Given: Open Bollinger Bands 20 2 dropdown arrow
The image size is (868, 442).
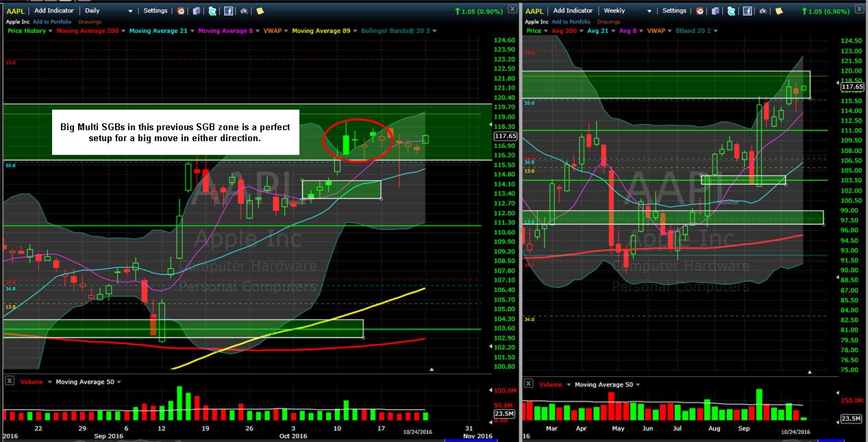Looking at the screenshot, I should [434, 31].
